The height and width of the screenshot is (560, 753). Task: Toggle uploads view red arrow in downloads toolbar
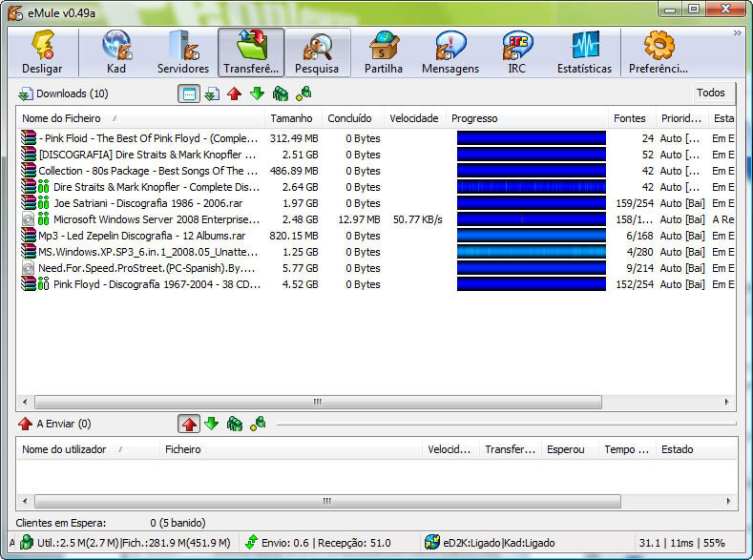pyautogui.click(x=234, y=93)
